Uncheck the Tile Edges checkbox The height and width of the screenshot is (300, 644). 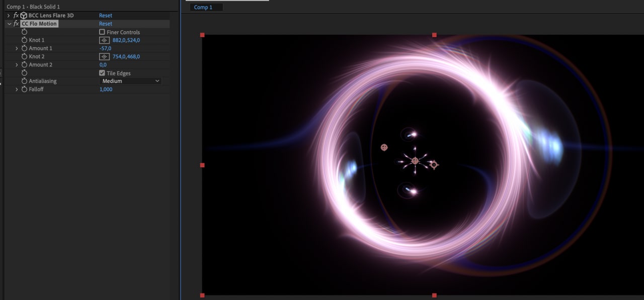pos(102,73)
